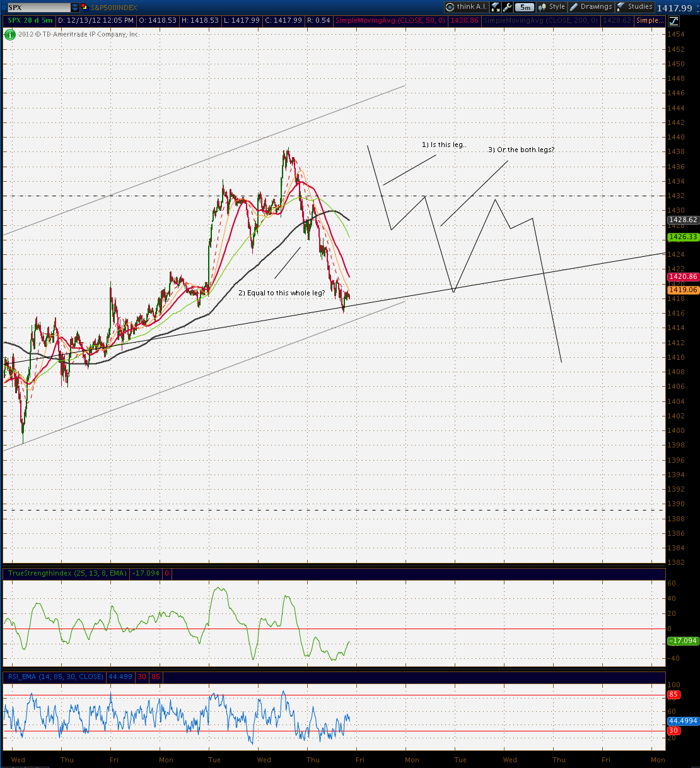Change the 5m timeframe button
This screenshot has height=768, width=700.
(x=525, y=8)
